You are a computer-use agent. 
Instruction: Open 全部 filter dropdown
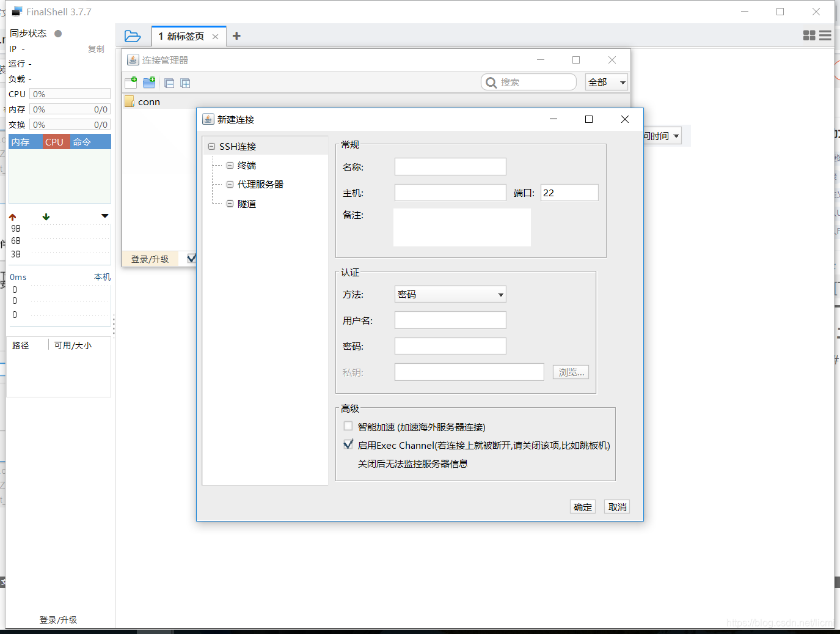click(x=607, y=82)
